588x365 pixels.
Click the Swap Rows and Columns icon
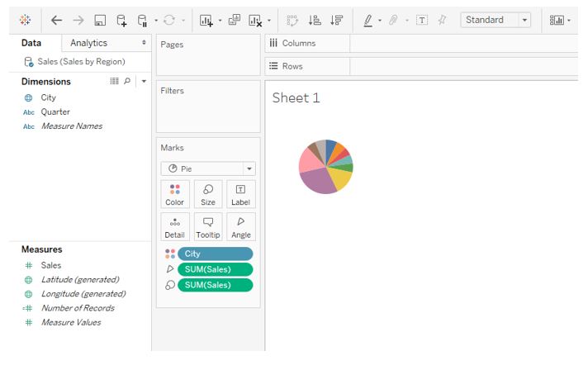tap(292, 21)
